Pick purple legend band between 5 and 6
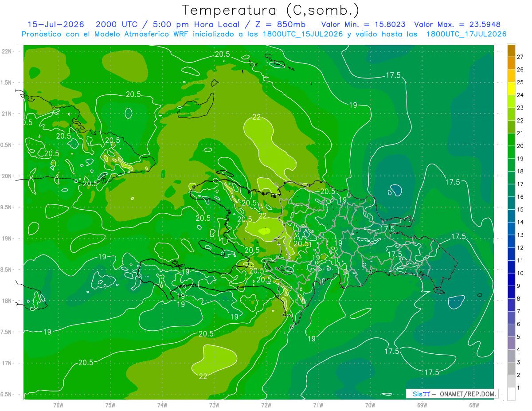This screenshot has width=532, height=411. 511,330
